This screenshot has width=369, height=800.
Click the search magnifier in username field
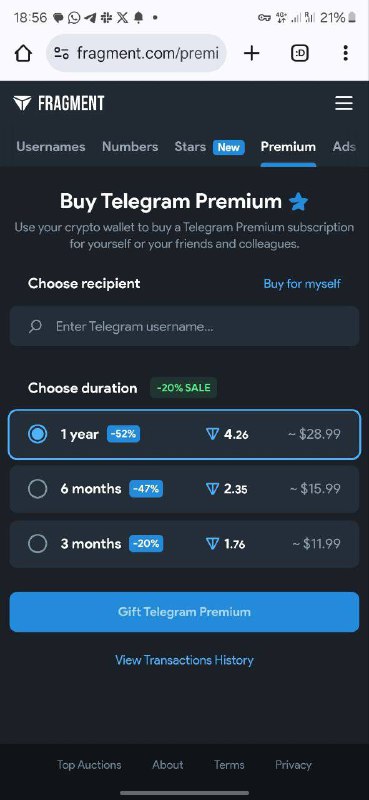tap(35, 326)
